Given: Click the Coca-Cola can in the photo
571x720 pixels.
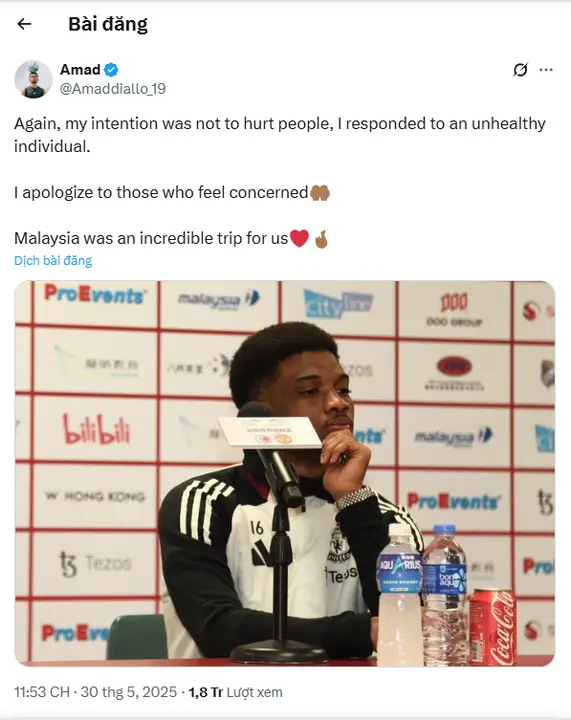Looking at the screenshot, I should [492, 627].
